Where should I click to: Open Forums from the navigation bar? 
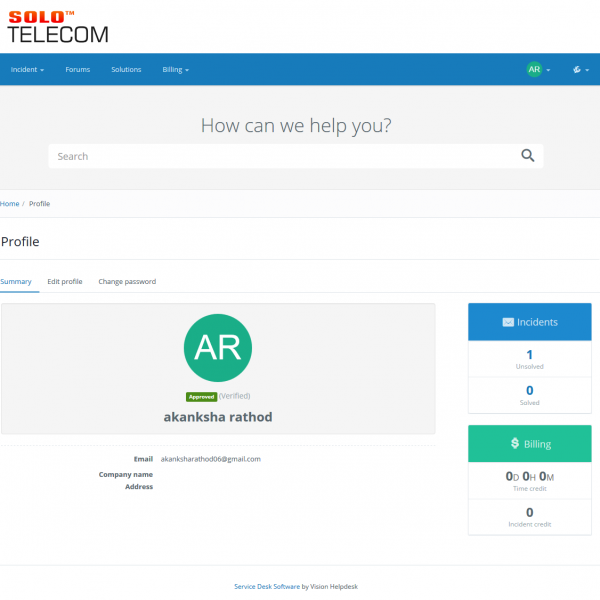78,70
